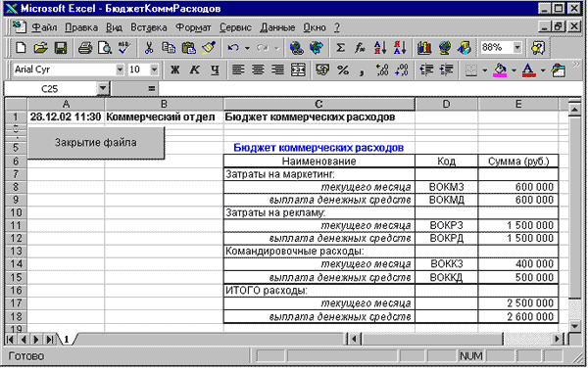Save the workbook with the floppy disk icon
The height and width of the screenshot is (370, 588).
pos(61,48)
